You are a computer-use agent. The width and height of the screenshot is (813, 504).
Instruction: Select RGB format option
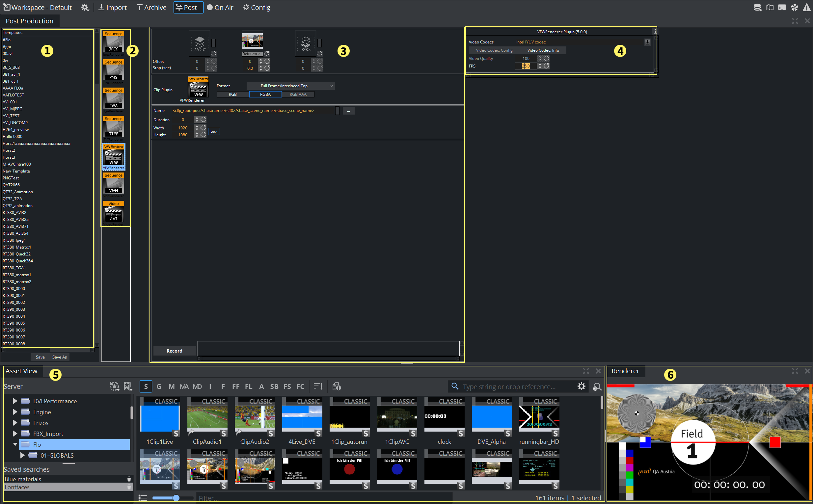(x=233, y=94)
